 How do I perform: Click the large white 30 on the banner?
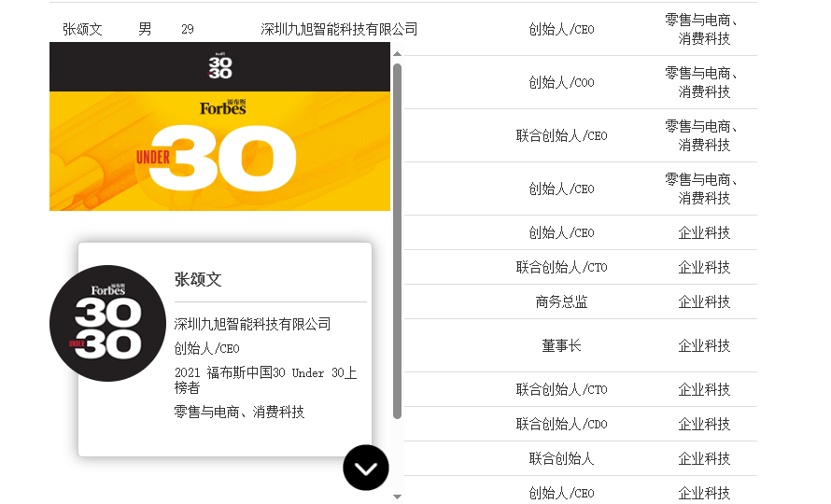pyautogui.click(x=234, y=158)
